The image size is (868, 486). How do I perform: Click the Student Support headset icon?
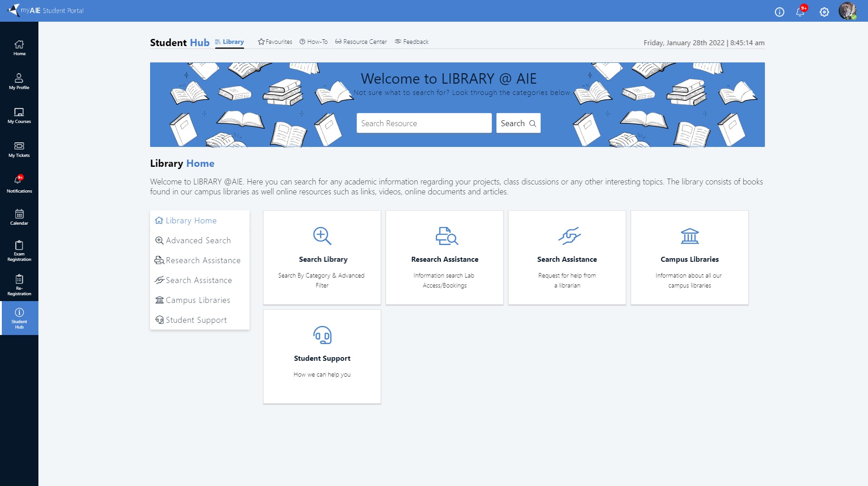[322, 335]
